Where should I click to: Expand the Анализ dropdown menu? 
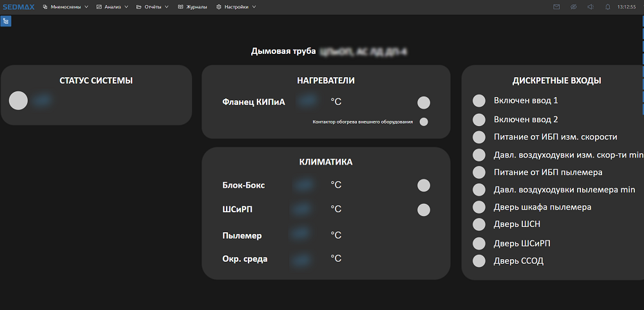click(x=112, y=7)
